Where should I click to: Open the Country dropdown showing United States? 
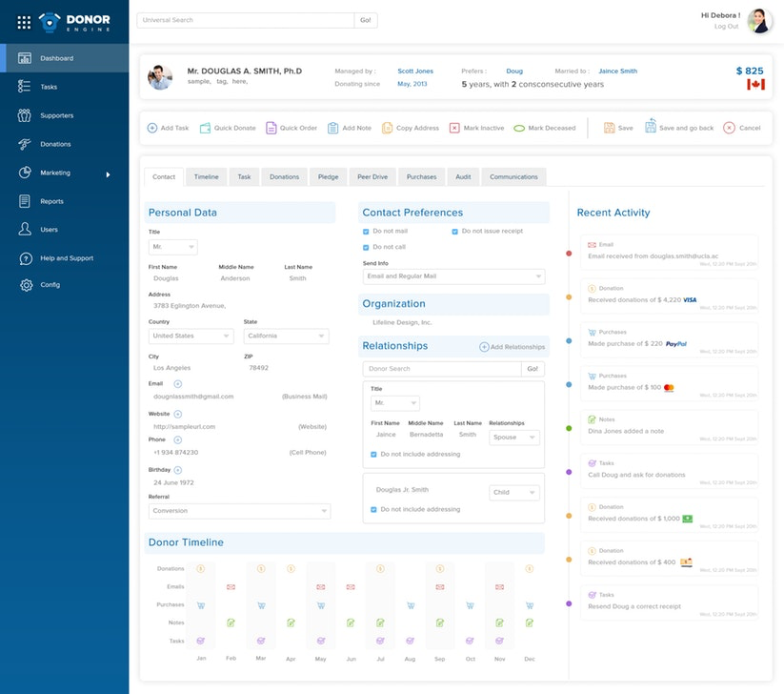point(191,336)
